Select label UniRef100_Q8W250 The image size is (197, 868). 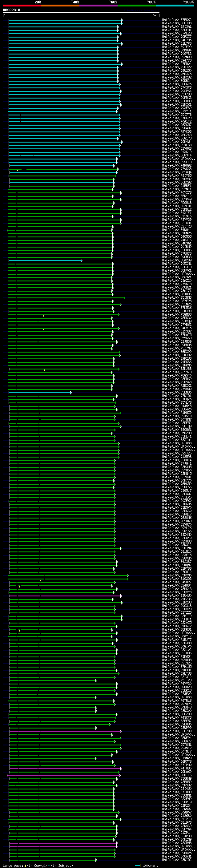pyautogui.click(x=177, y=71)
